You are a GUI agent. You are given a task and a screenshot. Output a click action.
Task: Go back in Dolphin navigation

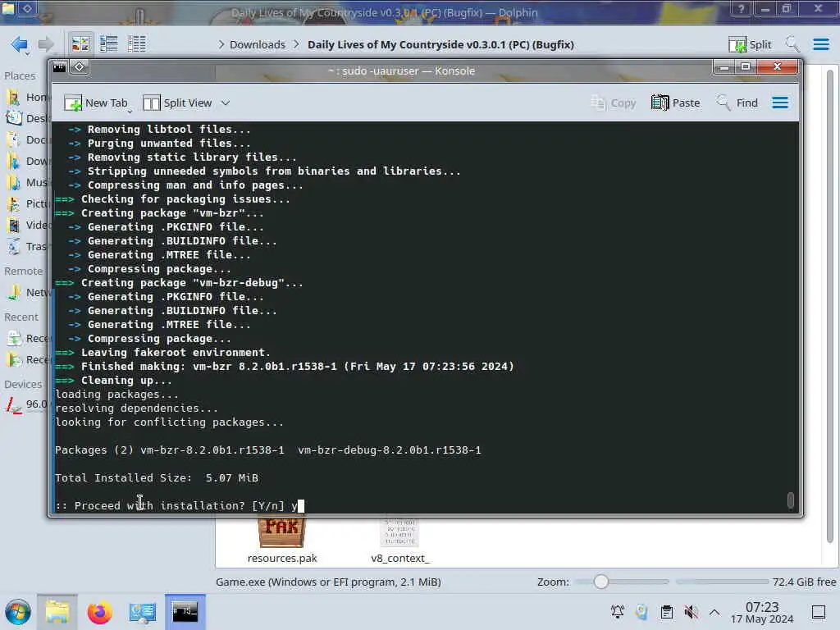pos(19,44)
